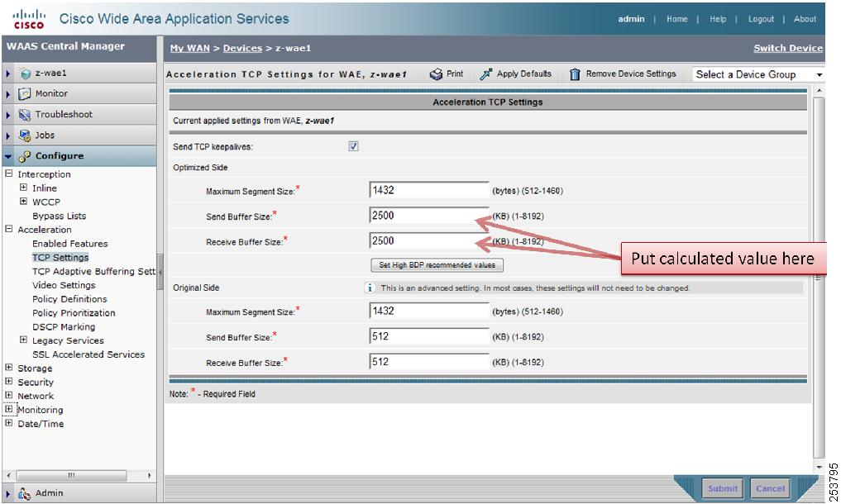This screenshot has width=841, height=504.
Task: Expand the Admin sidebar section
Action: pos(8,493)
